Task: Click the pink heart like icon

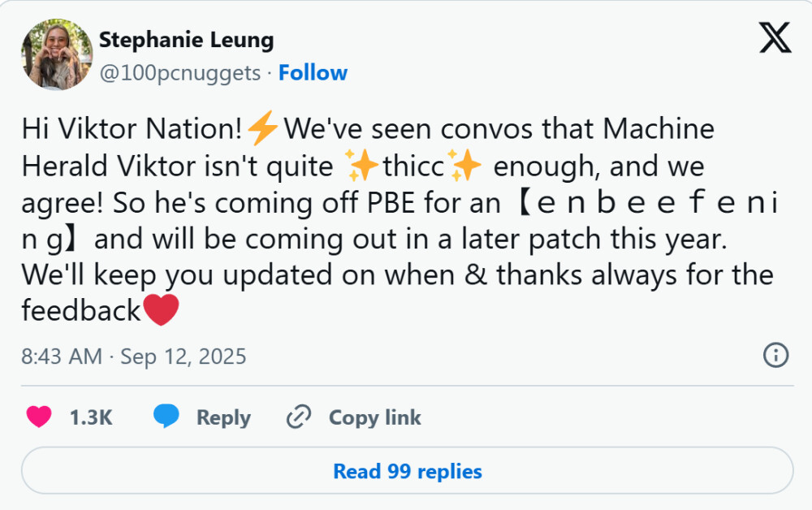Action: pos(39,417)
